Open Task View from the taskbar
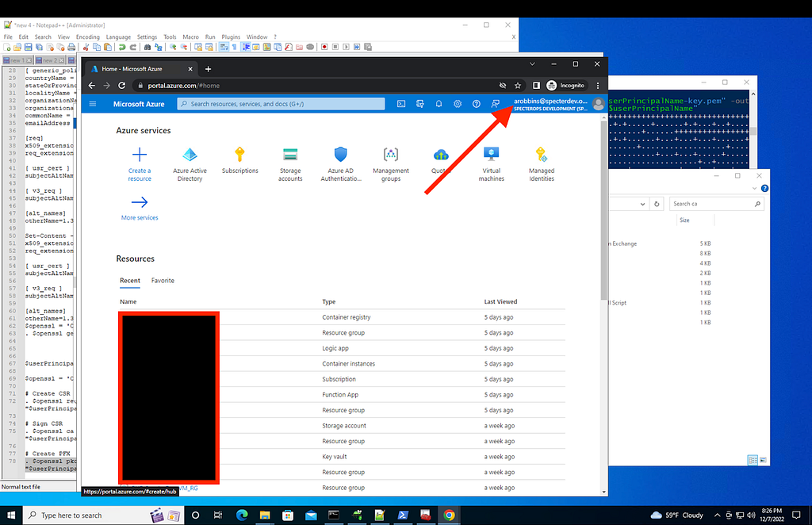This screenshot has height=525, width=812. pos(218,515)
